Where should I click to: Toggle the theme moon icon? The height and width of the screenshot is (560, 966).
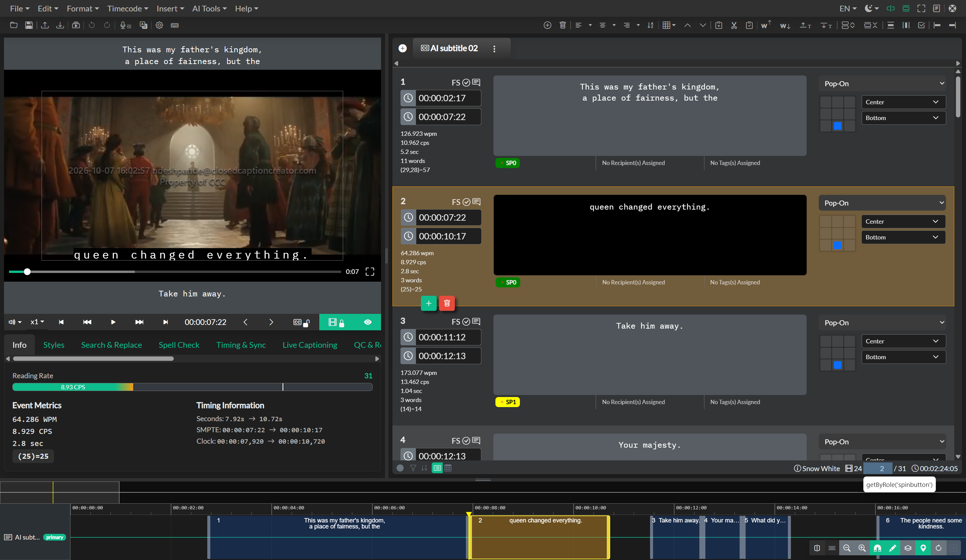pyautogui.click(x=871, y=8)
